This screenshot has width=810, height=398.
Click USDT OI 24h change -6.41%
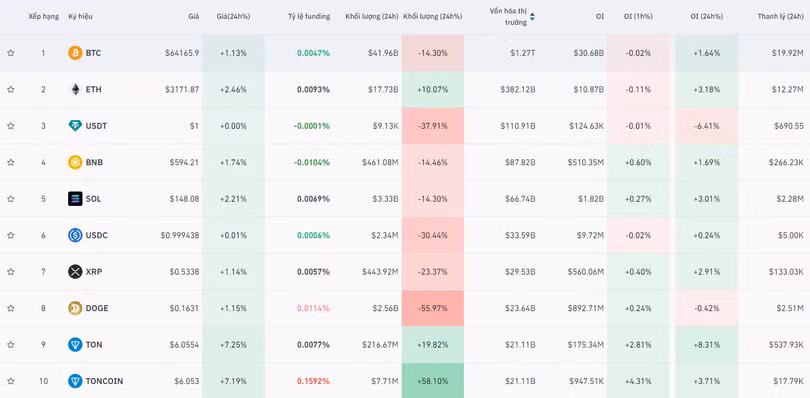pos(706,126)
